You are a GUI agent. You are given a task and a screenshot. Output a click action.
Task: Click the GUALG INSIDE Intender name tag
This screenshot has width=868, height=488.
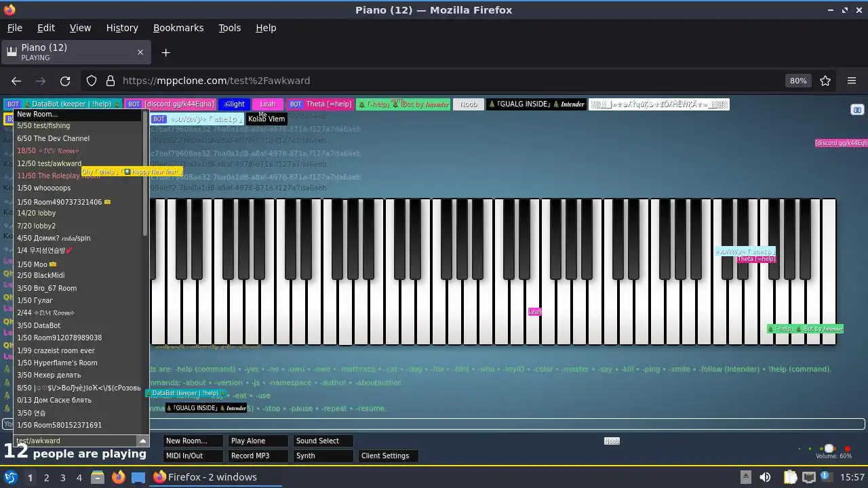(x=536, y=104)
